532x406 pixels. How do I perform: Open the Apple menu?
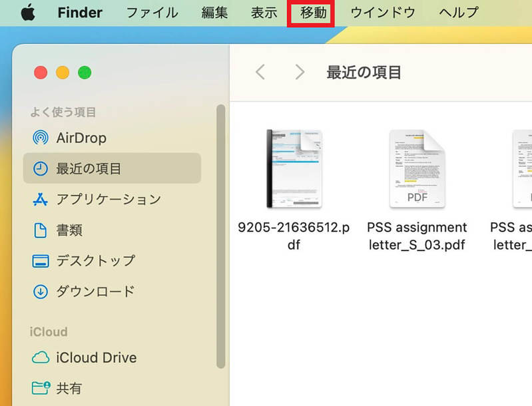coord(28,13)
